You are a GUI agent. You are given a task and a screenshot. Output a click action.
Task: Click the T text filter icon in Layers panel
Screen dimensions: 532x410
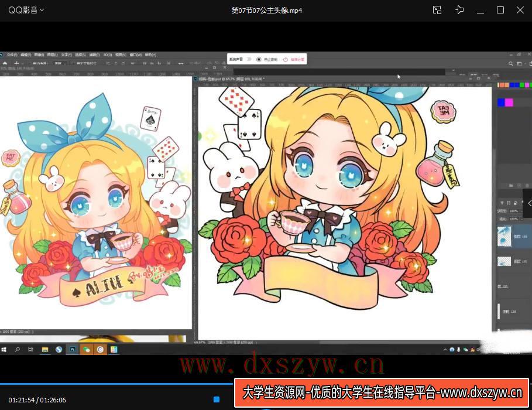click(x=502, y=203)
